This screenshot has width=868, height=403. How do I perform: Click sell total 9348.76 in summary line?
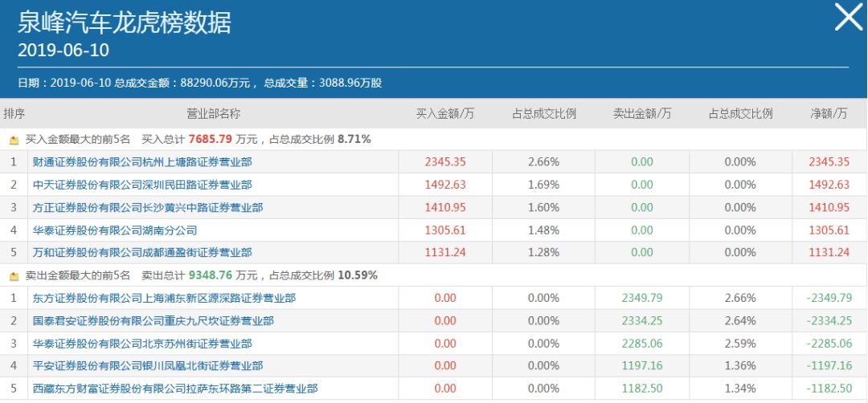210,275
